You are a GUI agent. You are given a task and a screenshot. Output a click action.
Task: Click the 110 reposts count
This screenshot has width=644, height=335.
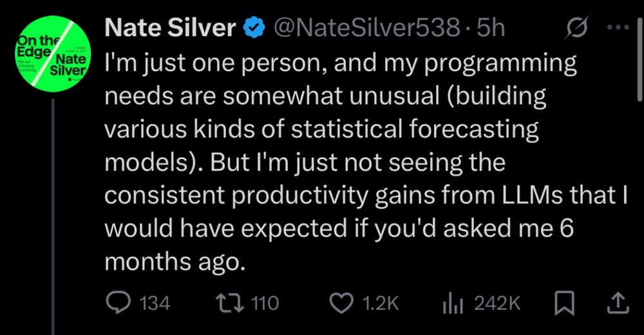pos(264,303)
